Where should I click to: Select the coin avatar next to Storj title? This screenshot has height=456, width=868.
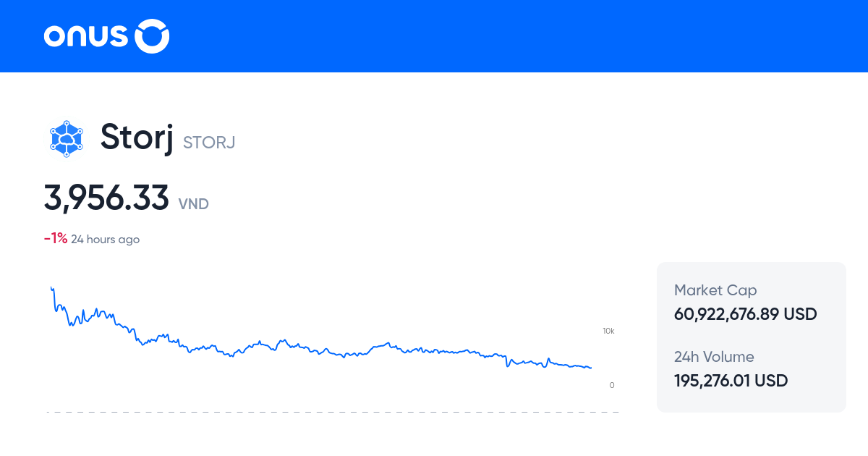[66, 138]
